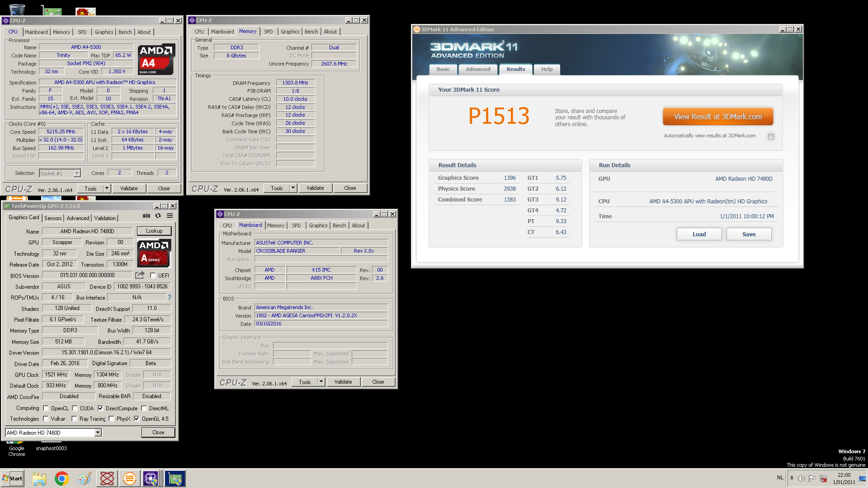The height and width of the screenshot is (488, 868).
Task: Open Windows Explorer from the taskbar
Action: pos(39,479)
